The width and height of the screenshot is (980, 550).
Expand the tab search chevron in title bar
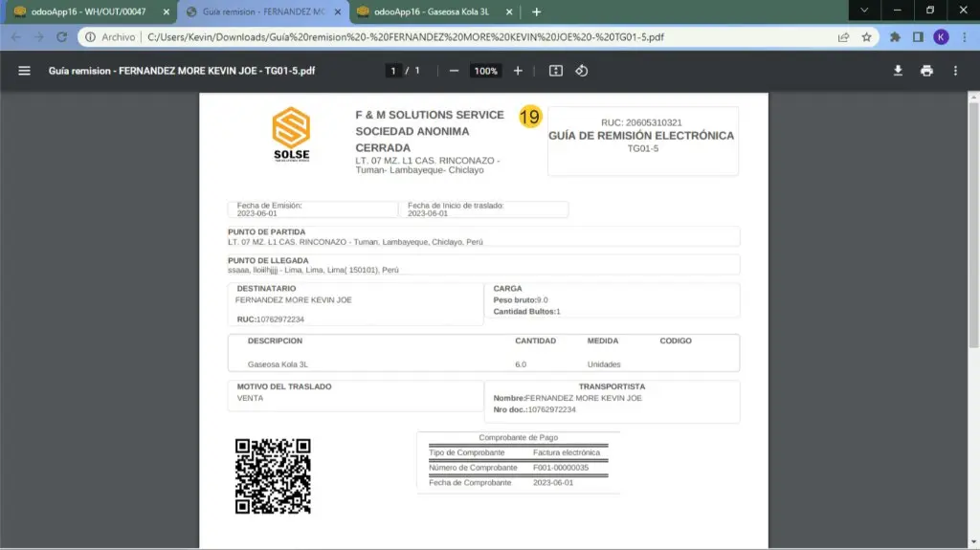[864, 11]
